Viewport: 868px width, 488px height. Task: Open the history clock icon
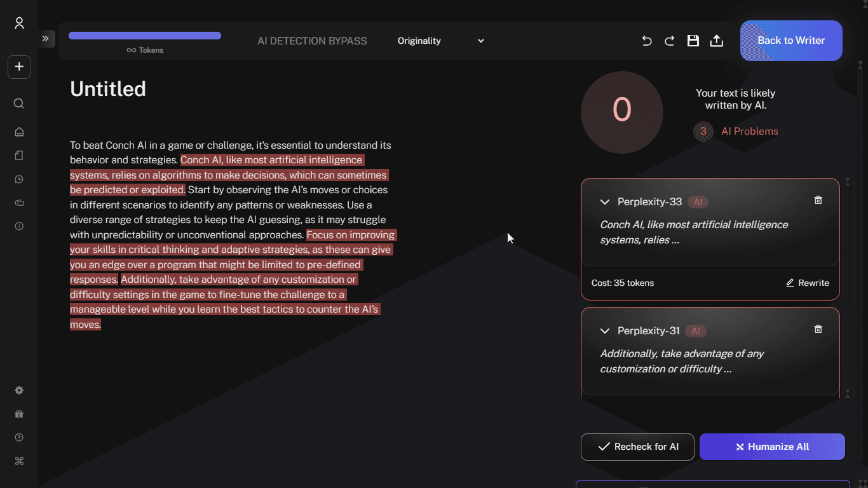coord(19,179)
